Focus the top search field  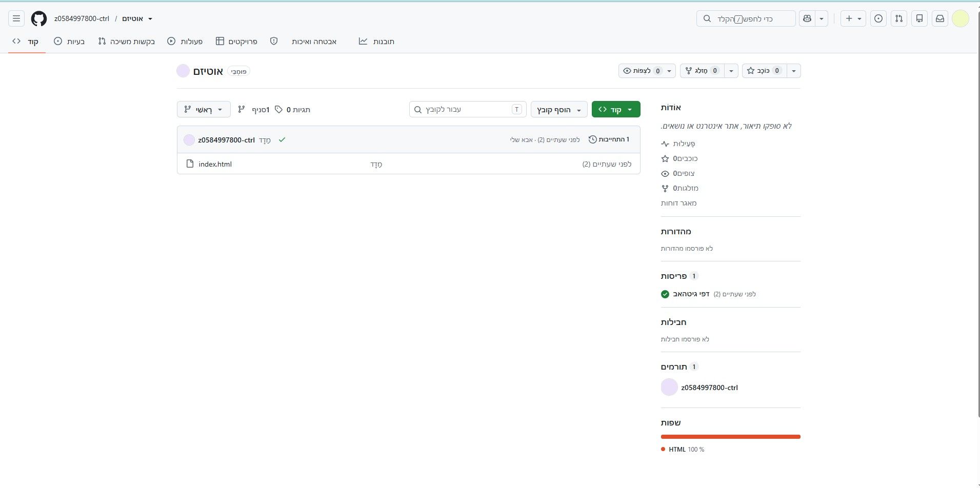coord(746,18)
